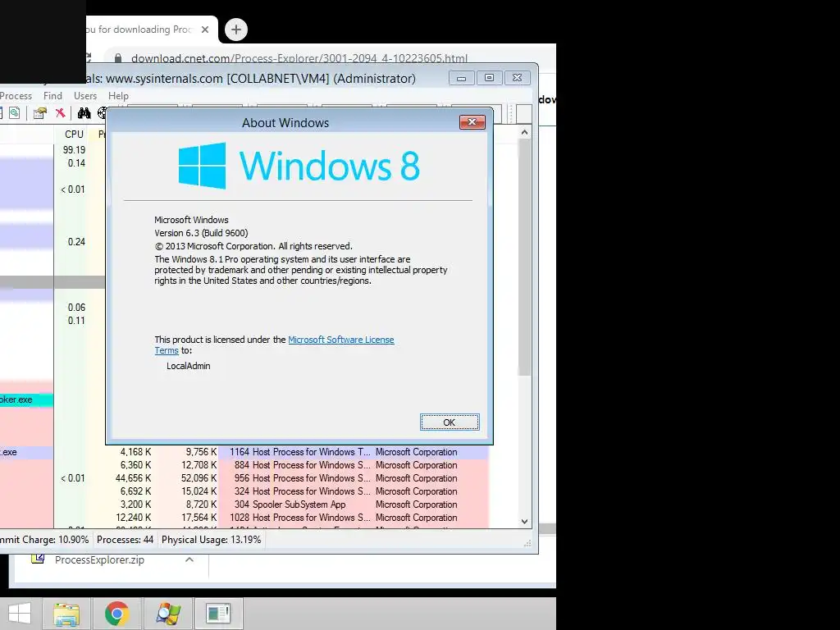Click the Commit Charge: 10.90% status entry

tap(44, 540)
